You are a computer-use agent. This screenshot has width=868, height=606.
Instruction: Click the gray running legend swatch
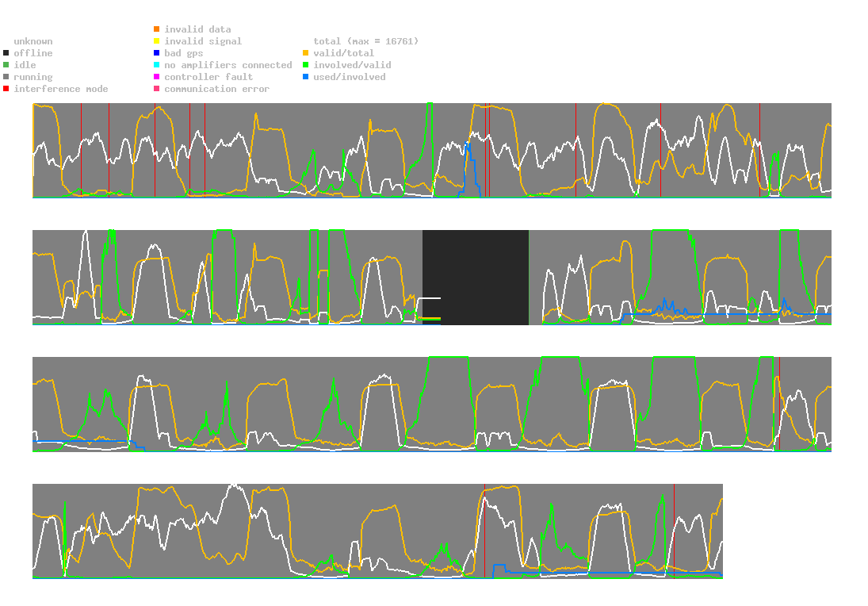click(6, 77)
